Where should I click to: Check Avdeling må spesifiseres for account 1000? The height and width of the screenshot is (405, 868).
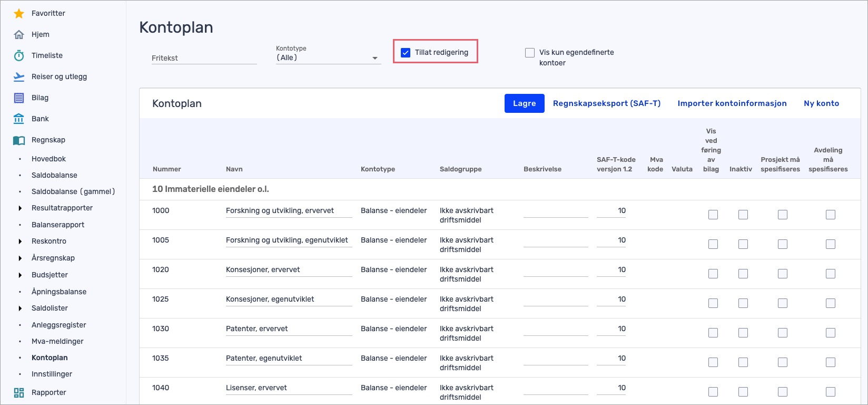coord(831,215)
